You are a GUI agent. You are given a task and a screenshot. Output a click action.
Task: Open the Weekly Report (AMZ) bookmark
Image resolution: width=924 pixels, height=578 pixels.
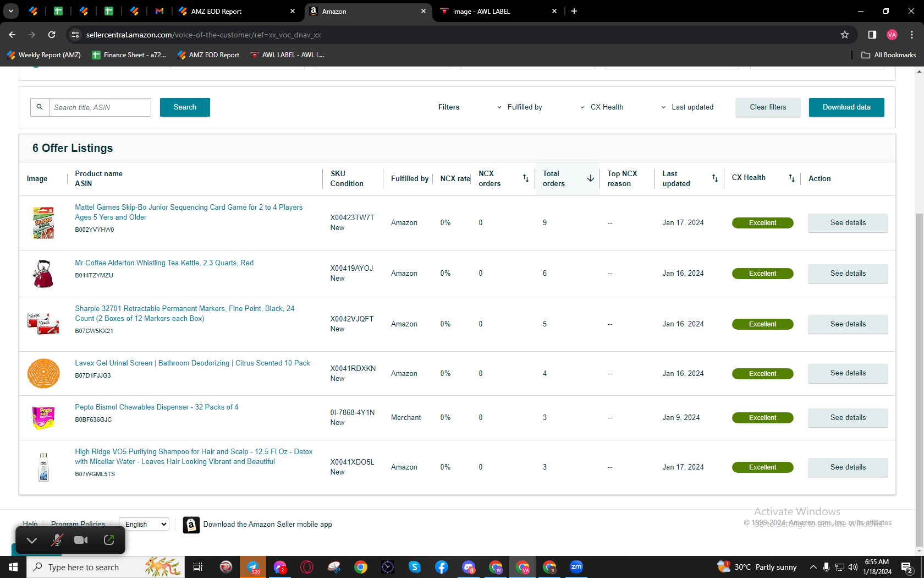click(x=44, y=55)
